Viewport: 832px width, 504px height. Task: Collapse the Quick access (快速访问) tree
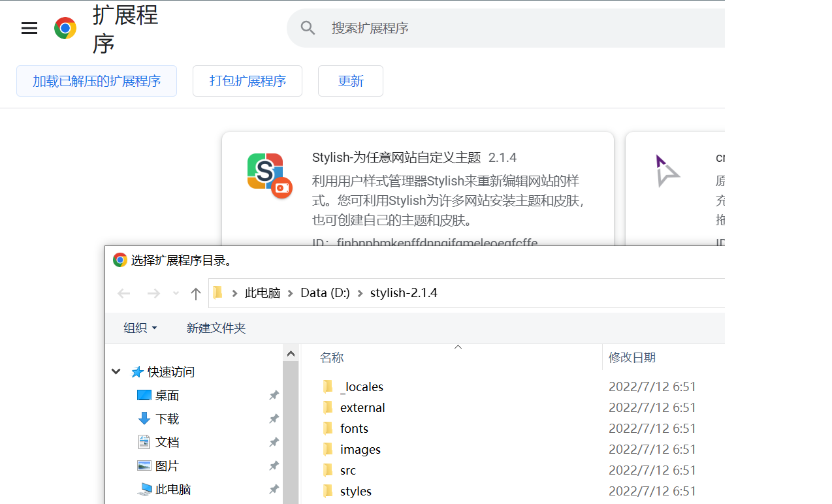[x=116, y=371]
